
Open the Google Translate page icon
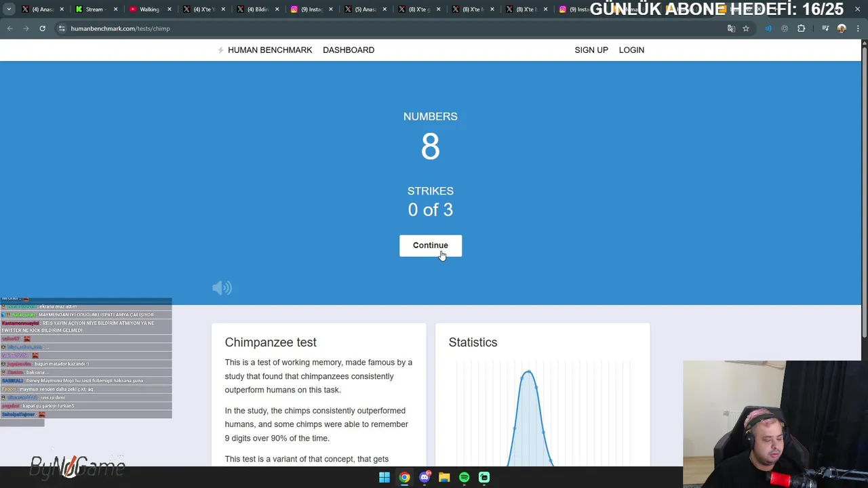click(731, 28)
